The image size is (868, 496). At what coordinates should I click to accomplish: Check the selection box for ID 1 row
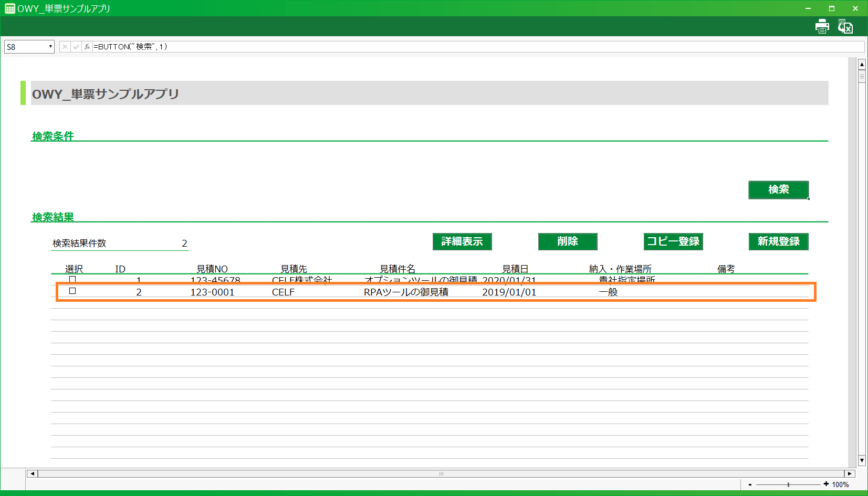72,279
